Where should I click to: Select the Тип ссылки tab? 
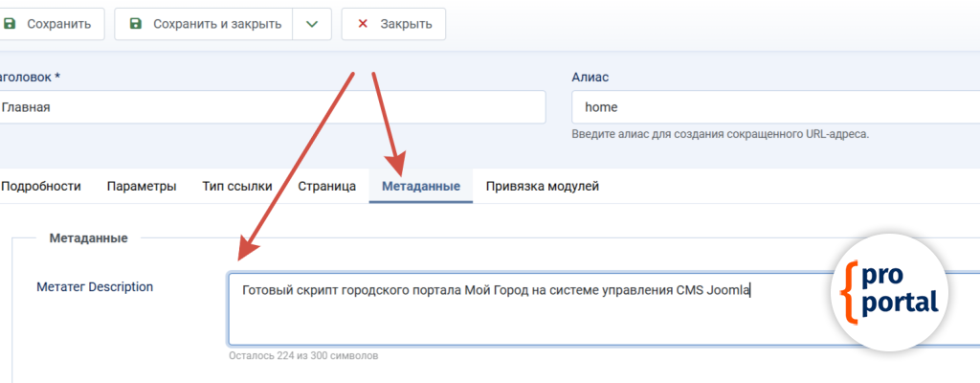tap(237, 187)
